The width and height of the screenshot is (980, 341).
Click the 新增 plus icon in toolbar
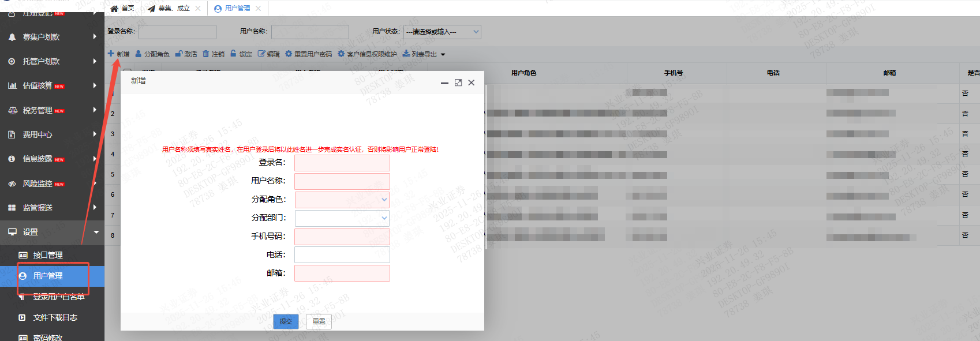coord(111,54)
